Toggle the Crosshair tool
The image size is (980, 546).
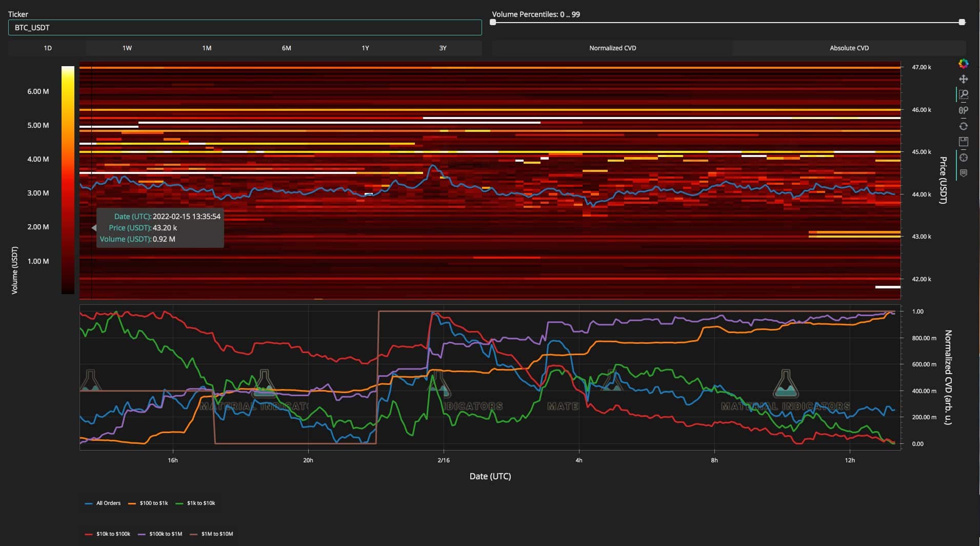point(963,158)
